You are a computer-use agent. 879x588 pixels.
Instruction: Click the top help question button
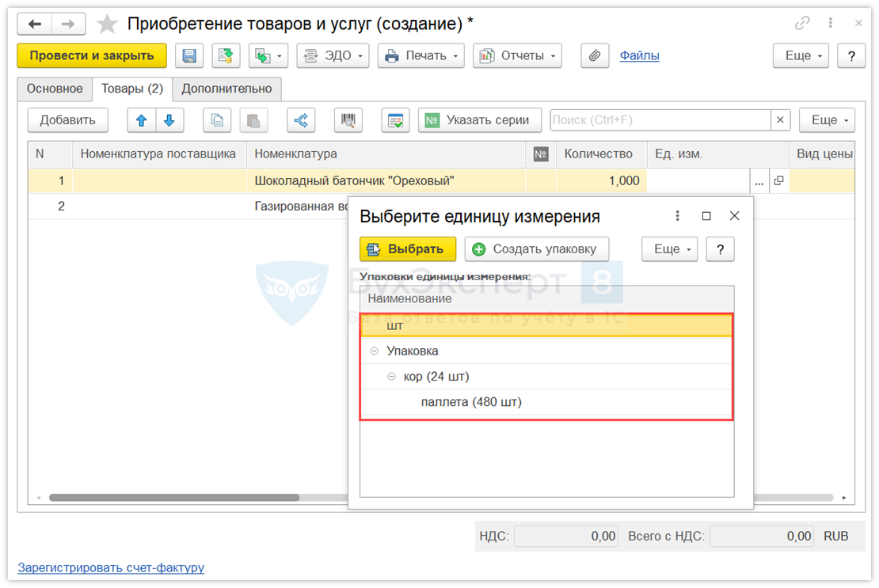click(851, 55)
